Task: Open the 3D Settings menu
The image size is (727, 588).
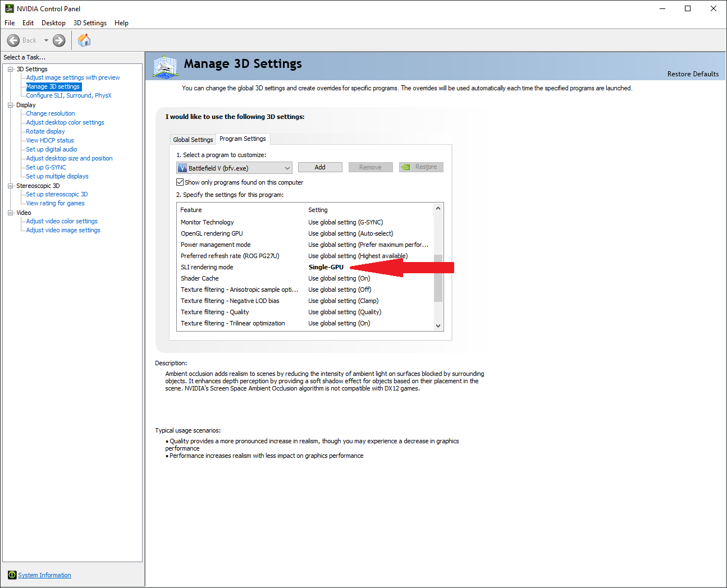Action: tap(90, 23)
